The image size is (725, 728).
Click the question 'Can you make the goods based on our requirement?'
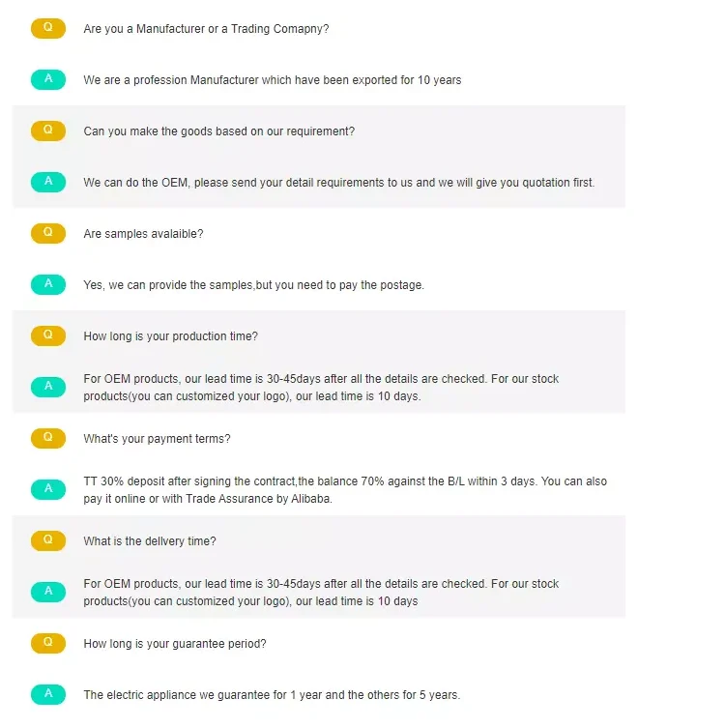pos(218,131)
